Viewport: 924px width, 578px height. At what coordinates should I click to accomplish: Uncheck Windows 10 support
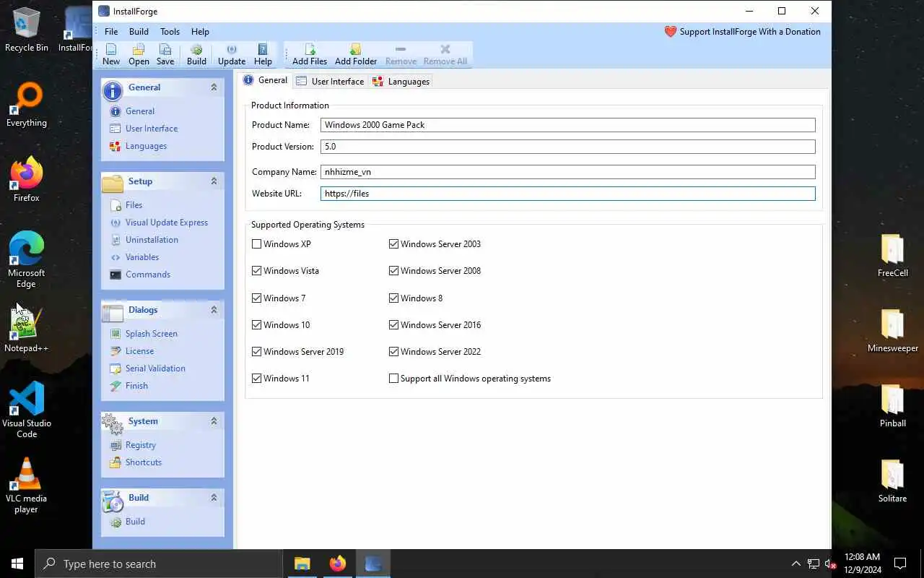click(256, 325)
